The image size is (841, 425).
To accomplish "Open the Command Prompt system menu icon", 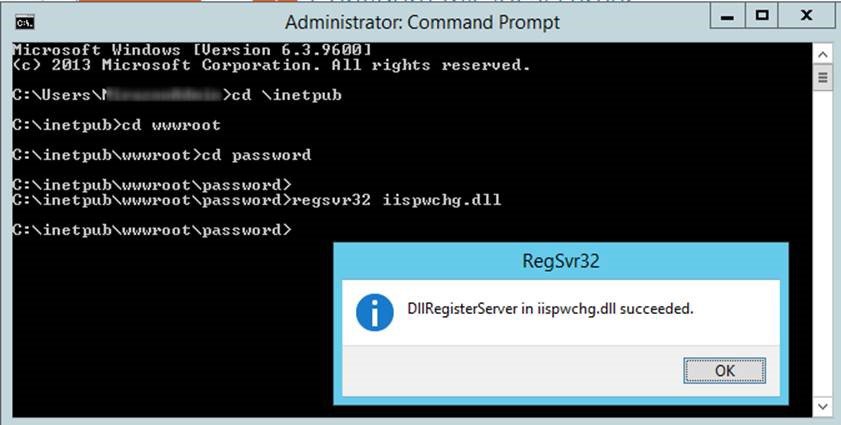I will 25,23.
